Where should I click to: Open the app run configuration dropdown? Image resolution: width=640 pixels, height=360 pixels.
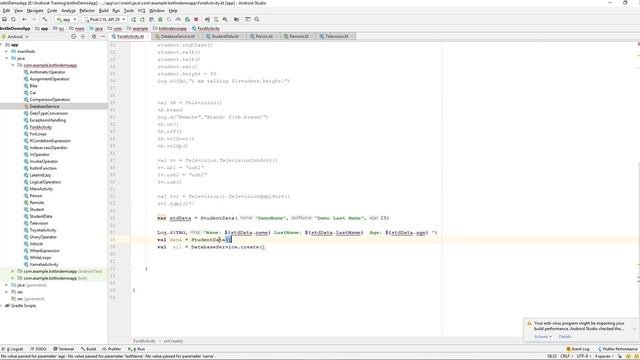coord(66,19)
